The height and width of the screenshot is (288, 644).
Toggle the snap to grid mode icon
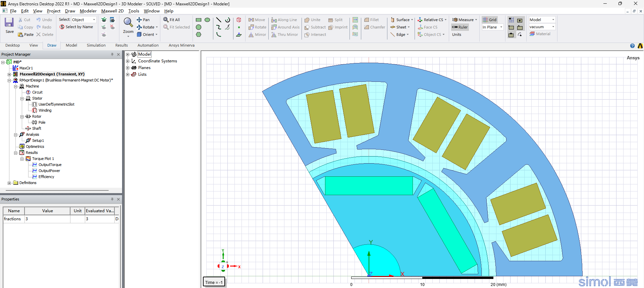pos(511,20)
